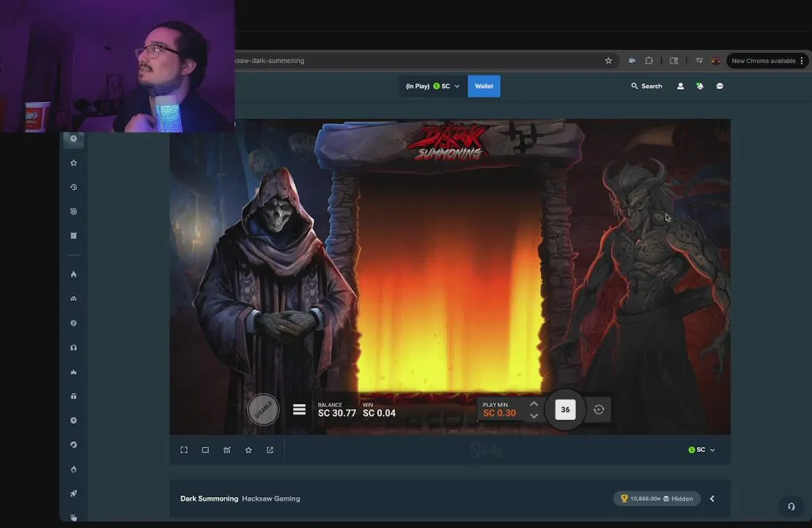
Task: Toggle theatre mode rectangle icon
Action: (x=206, y=450)
